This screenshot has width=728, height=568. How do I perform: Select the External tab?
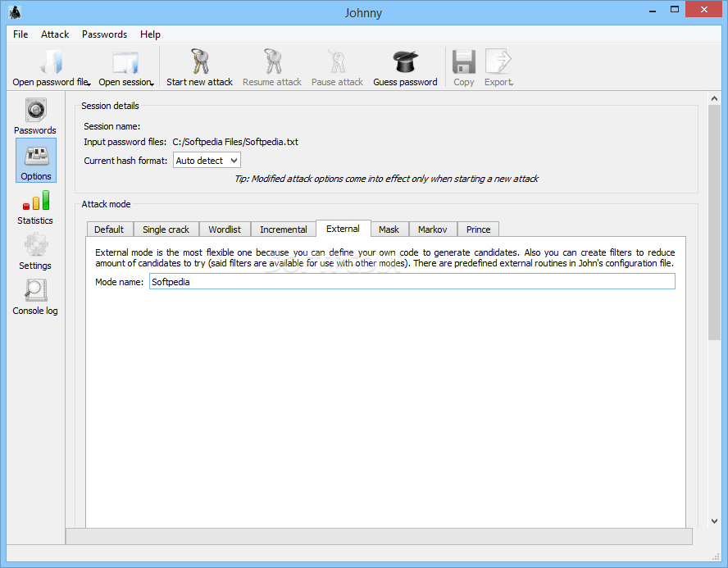[x=344, y=229]
